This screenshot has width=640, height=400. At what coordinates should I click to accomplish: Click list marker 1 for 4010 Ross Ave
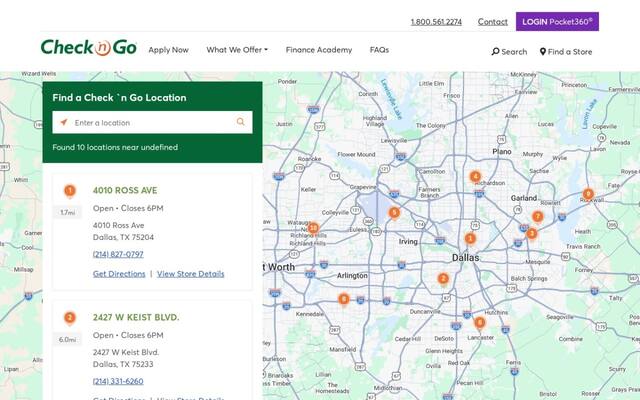(70, 191)
